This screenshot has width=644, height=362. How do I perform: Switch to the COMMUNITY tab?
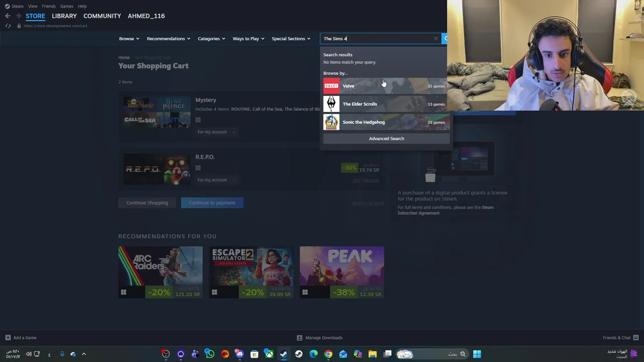point(102,16)
